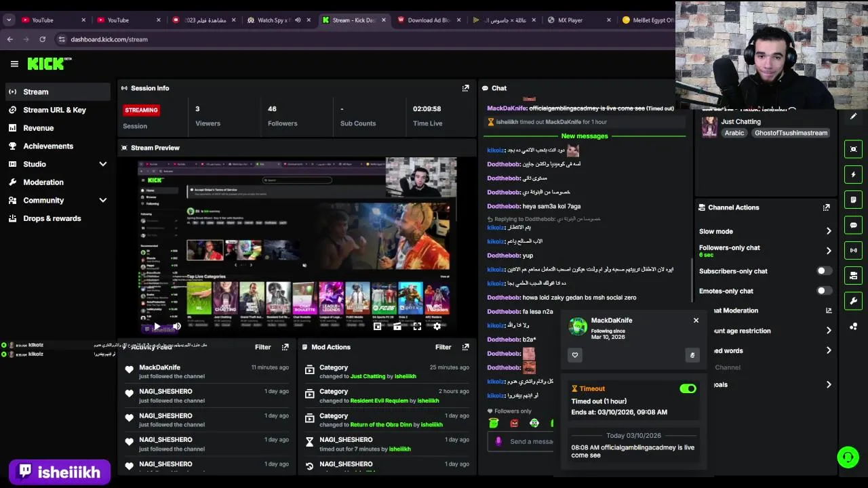
Task: Toggle Emotes-only chat switch
Action: point(823,291)
